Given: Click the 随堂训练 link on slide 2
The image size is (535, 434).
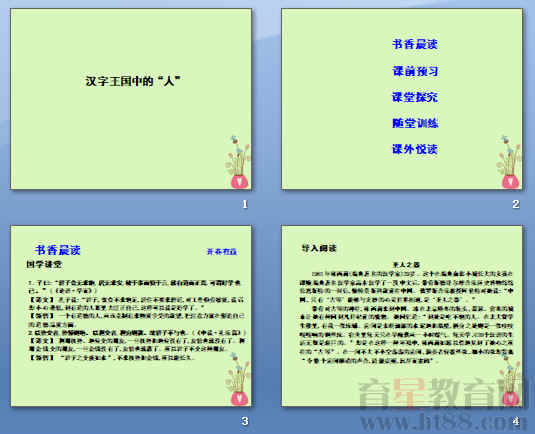Looking at the screenshot, I should (415, 123).
